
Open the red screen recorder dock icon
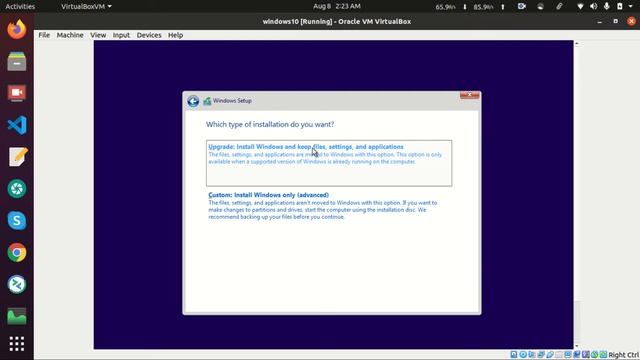pos(17,93)
